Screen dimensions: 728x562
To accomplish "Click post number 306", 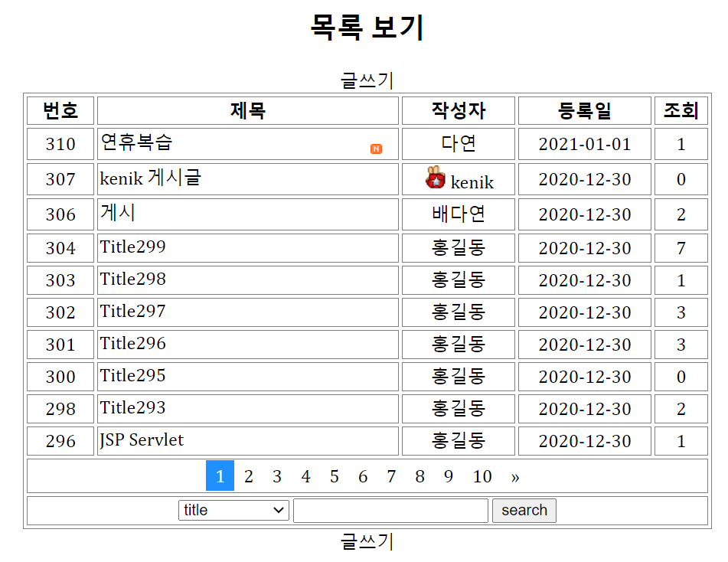I will click(x=60, y=214).
